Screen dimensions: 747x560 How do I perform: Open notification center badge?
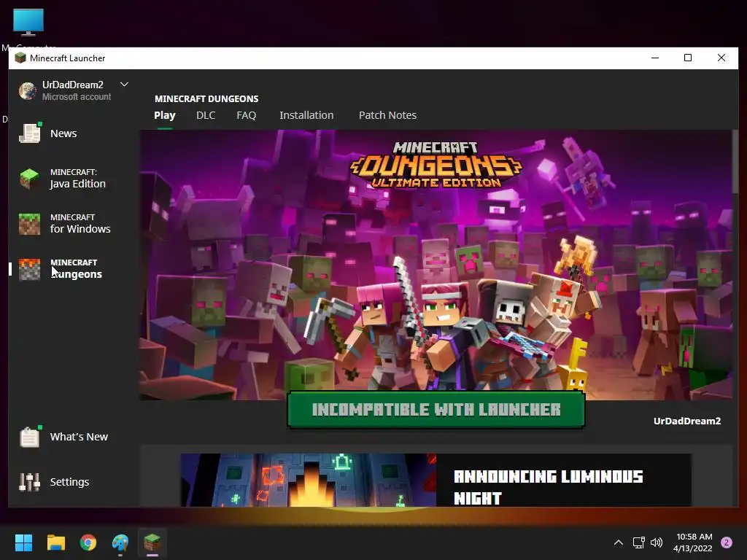click(x=727, y=542)
